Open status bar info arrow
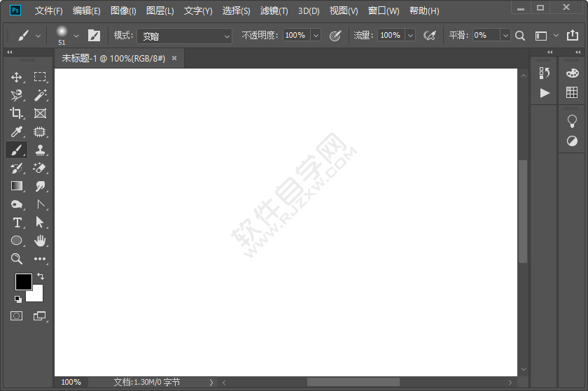 [211, 383]
